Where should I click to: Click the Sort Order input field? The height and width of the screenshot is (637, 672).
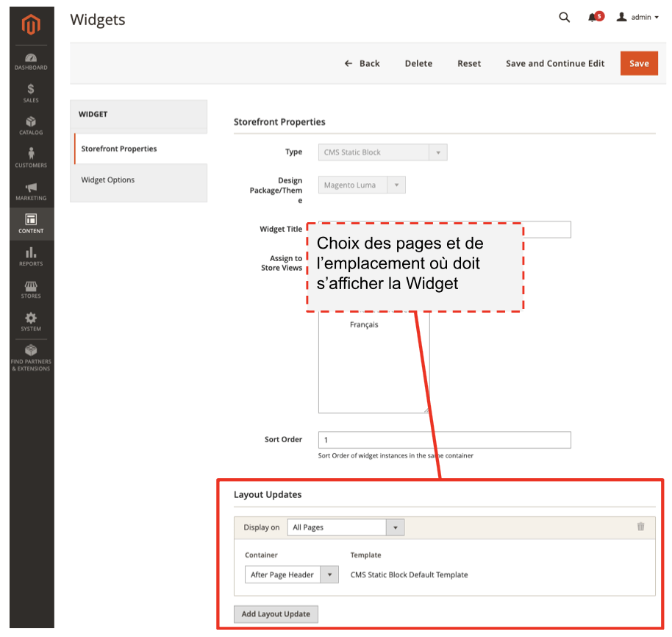(444, 440)
